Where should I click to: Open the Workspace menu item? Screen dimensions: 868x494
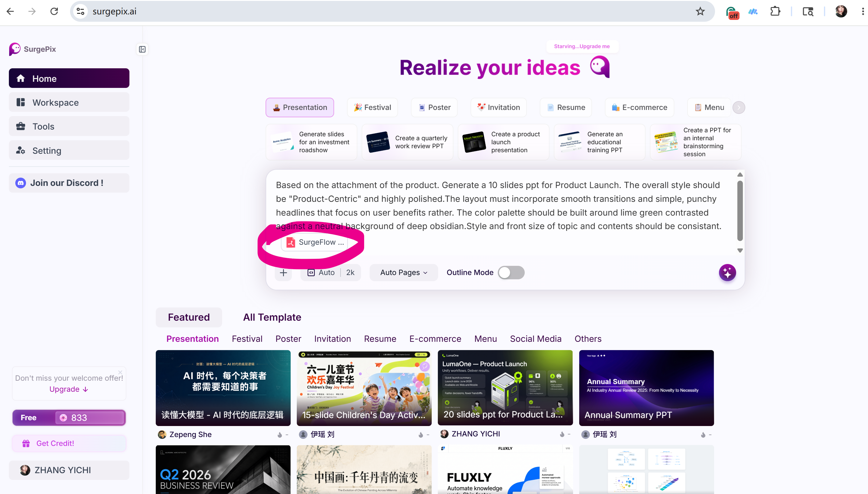pyautogui.click(x=69, y=102)
